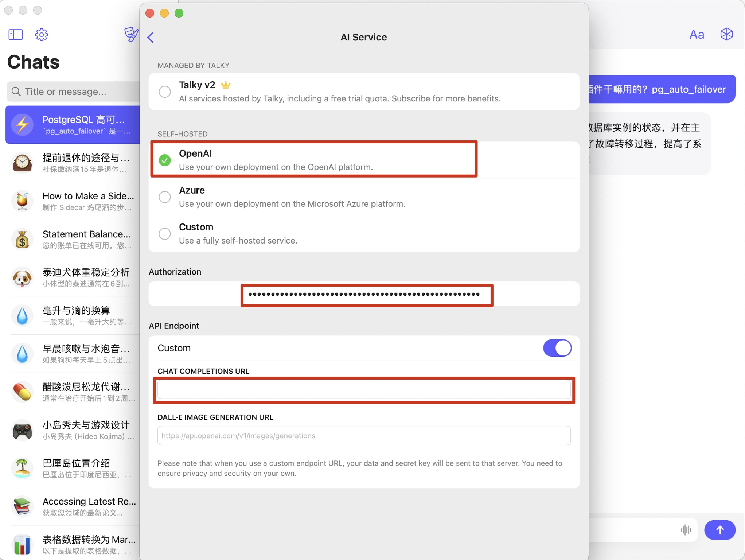
Task: Open settings via the gear icon
Action: point(41,35)
